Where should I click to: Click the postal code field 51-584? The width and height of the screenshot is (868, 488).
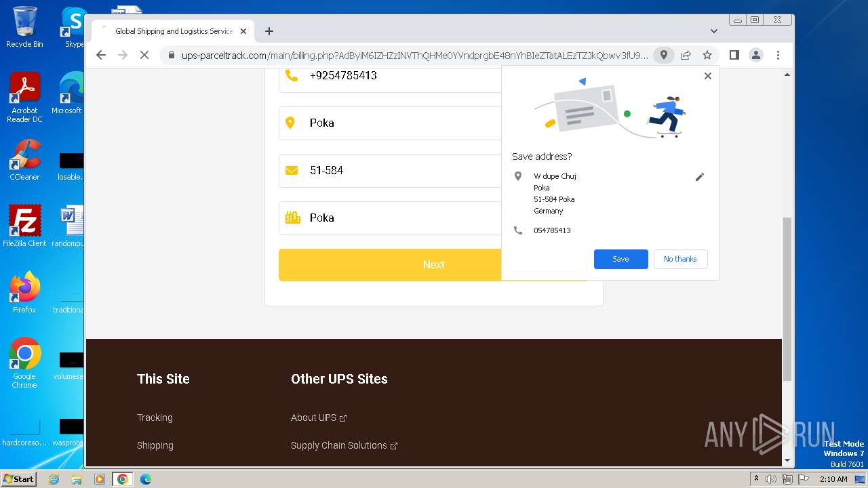[x=390, y=171]
